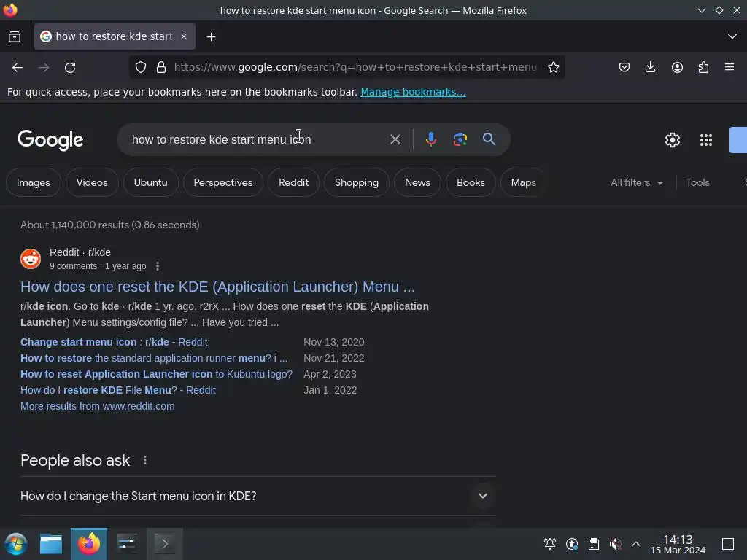Open Google quick settings gear
This screenshot has height=560, width=747.
pyautogui.click(x=672, y=140)
